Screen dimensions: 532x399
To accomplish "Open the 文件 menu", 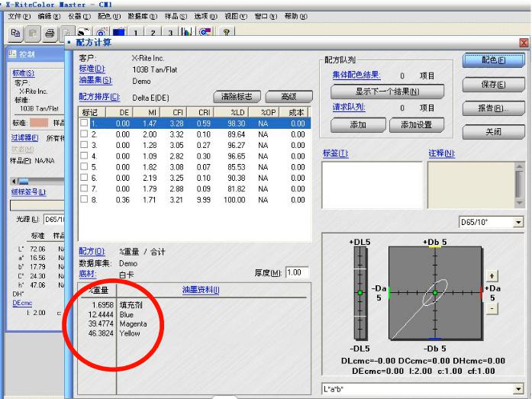I will click(x=19, y=16).
